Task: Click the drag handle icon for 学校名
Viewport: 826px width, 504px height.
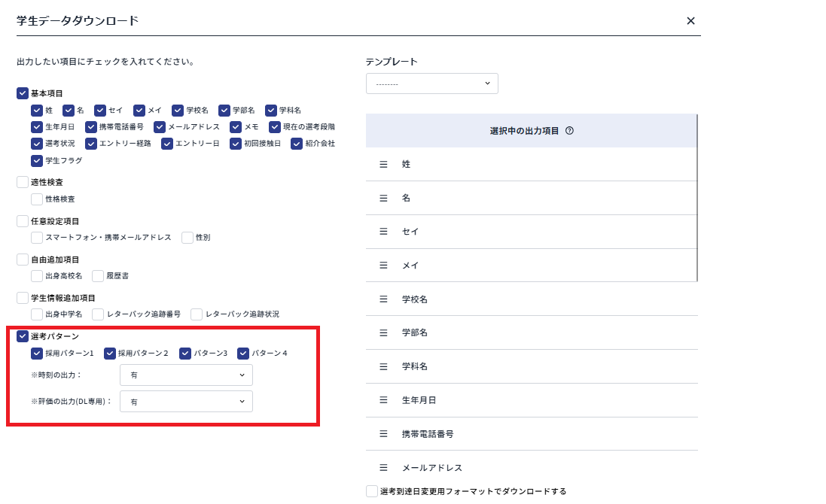Action: pos(383,299)
